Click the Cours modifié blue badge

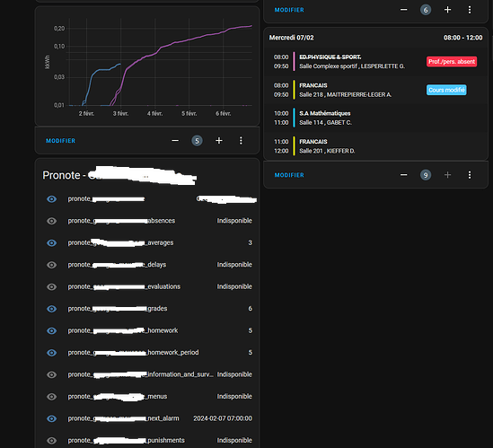coord(446,90)
